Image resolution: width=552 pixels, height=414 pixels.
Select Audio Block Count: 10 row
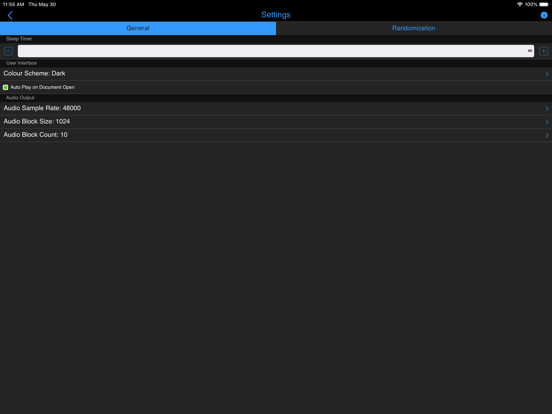click(276, 135)
